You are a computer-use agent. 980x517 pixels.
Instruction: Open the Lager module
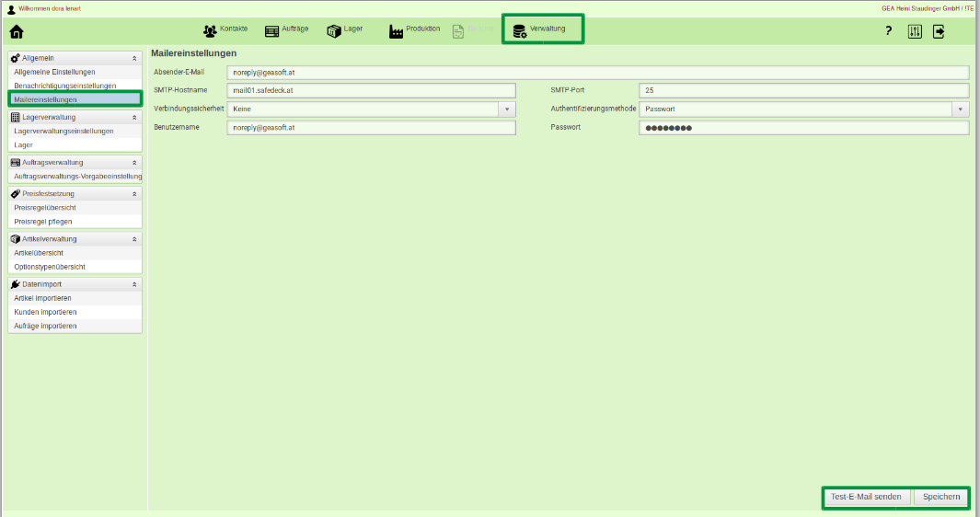pos(345,29)
